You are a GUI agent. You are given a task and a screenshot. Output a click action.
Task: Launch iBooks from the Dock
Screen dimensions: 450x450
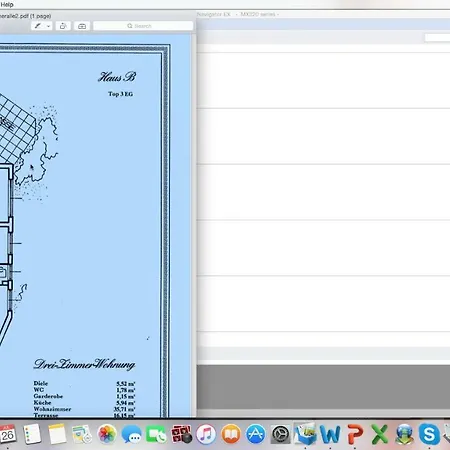coord(231,434)
